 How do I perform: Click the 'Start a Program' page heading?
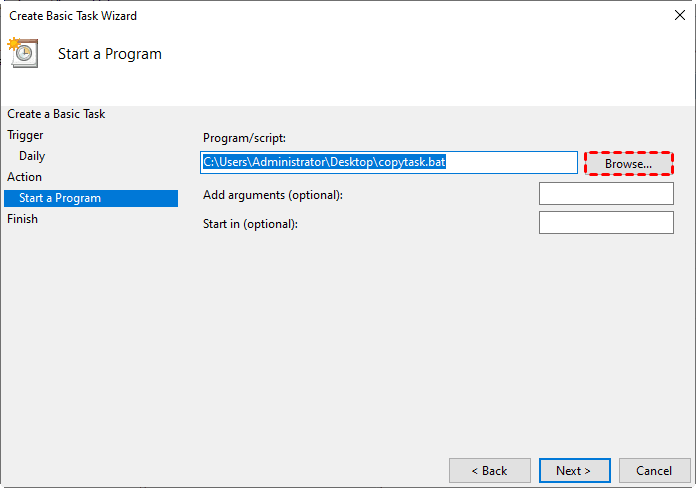point(109,54)
